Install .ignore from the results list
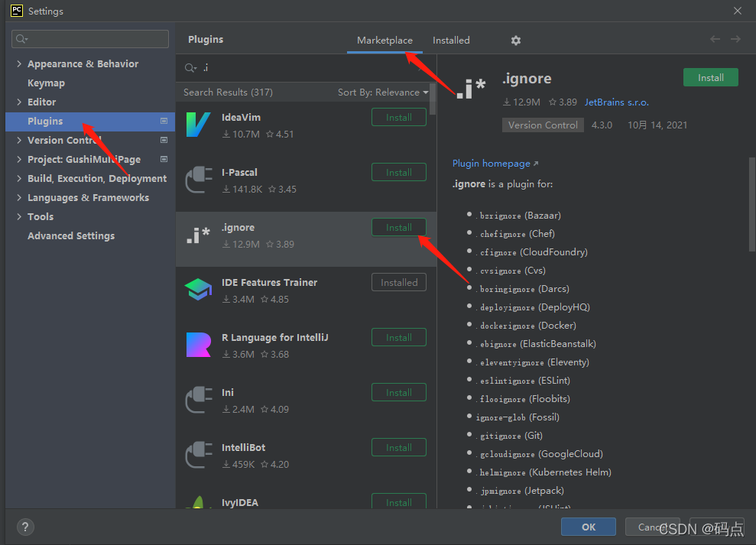Image resolution: width=756 pixels, height=545 pixels. 399,227
